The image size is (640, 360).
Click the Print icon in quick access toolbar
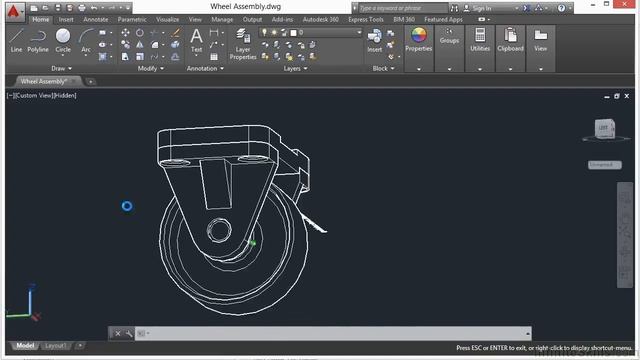(82, 8)
